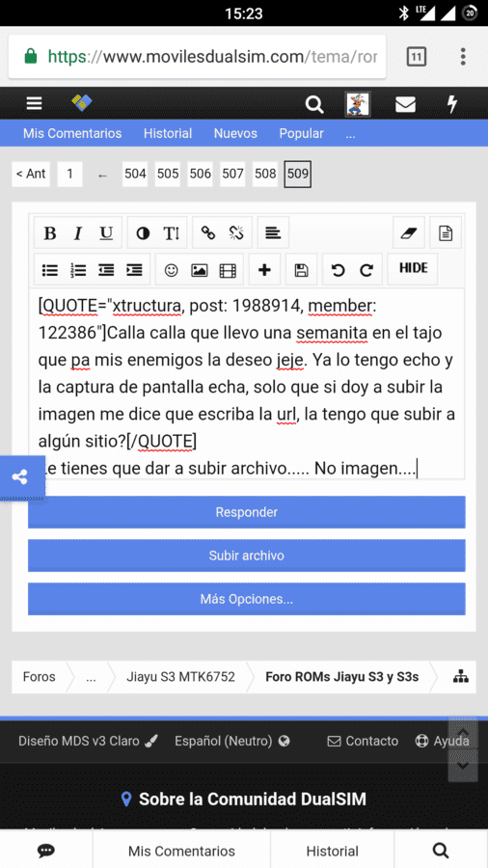Click inside the reply text editor
488x868 pixels.
tap(247, 384)
